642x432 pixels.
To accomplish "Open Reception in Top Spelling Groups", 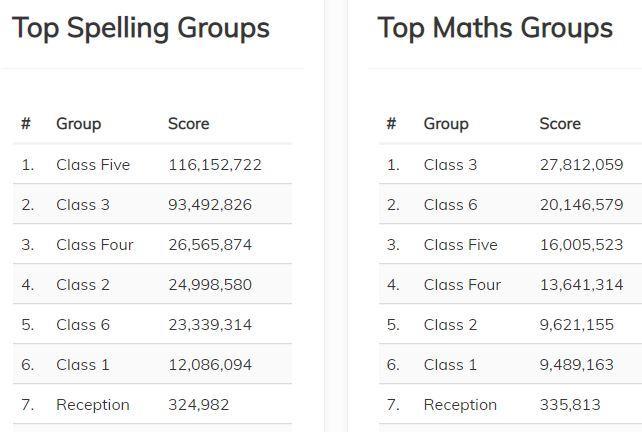I will point(93,405).
